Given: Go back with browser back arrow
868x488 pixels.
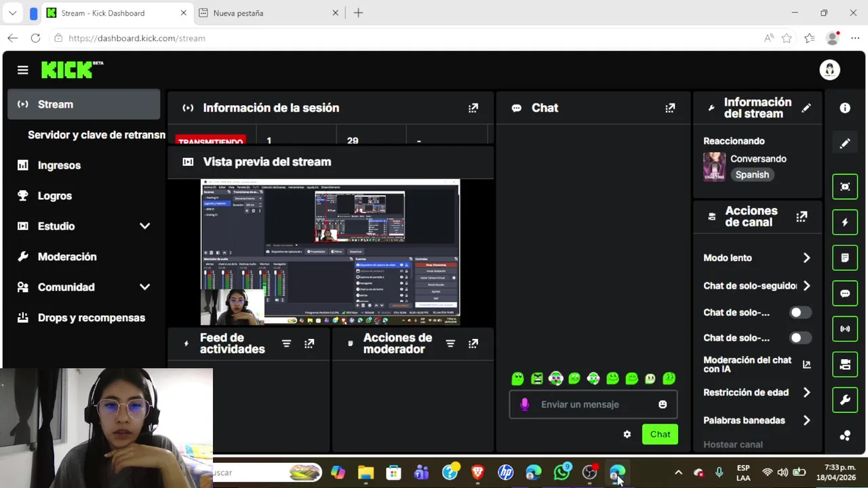Looking at the screenshot, I should click(x=13, y=38).
